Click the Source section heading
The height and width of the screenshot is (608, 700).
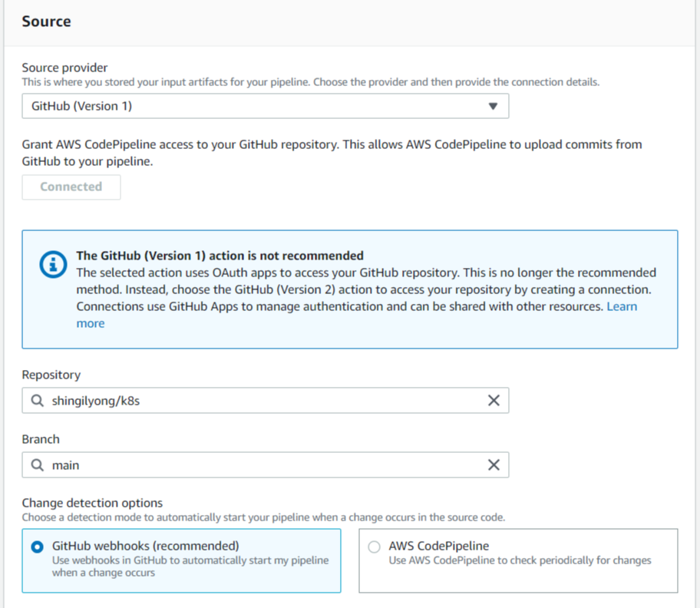(46, 21)
